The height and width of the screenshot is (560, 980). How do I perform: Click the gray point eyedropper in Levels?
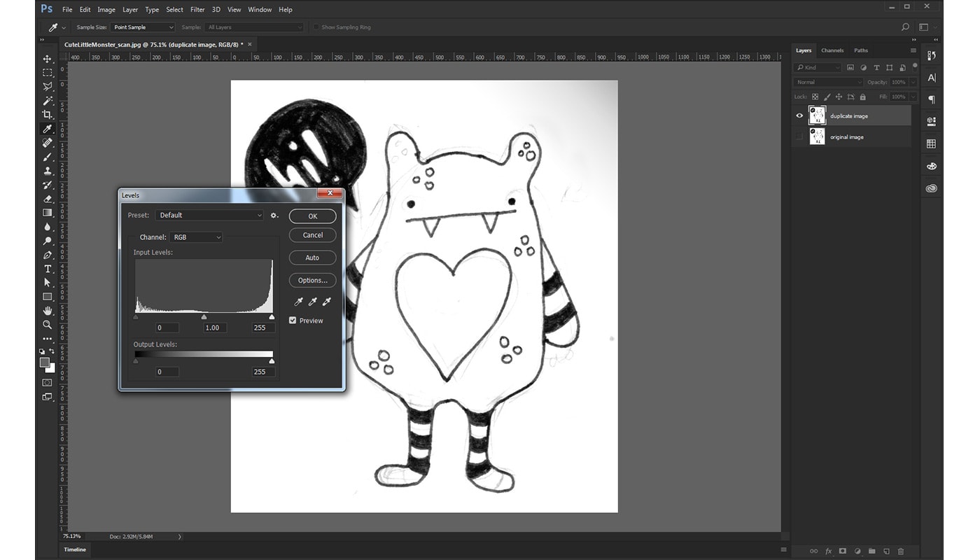pos(313,302)
